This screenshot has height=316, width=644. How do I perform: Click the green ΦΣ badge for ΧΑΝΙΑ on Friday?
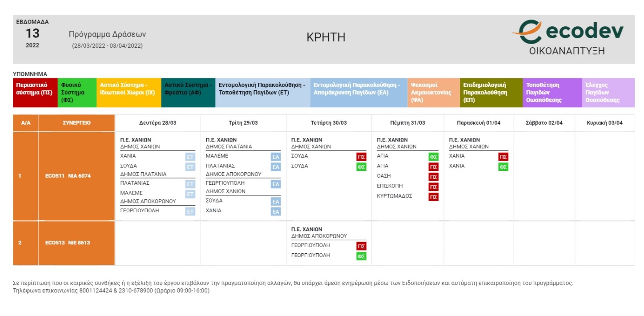pos(503,167)
